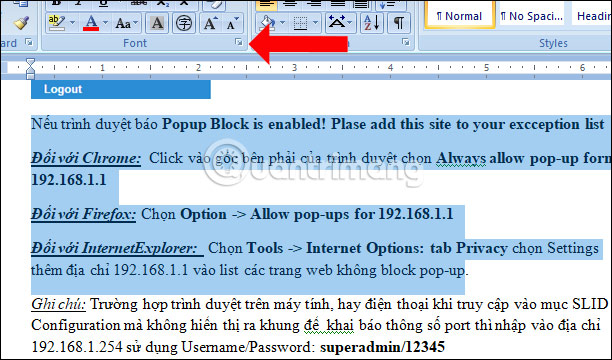The image size is (612, 360).
Task: Shrink the font size
Action: tap(233, 23)
